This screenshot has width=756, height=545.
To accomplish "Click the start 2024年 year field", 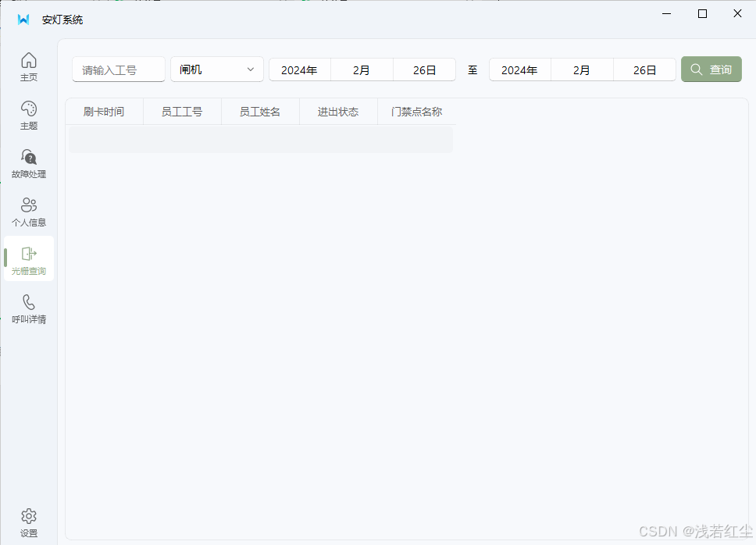I will pos(299,69).
